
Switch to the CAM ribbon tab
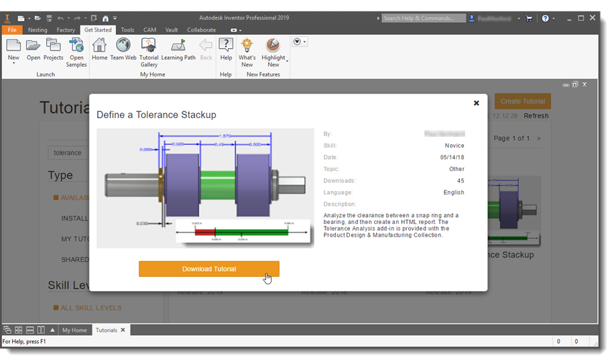click(150, 30)
